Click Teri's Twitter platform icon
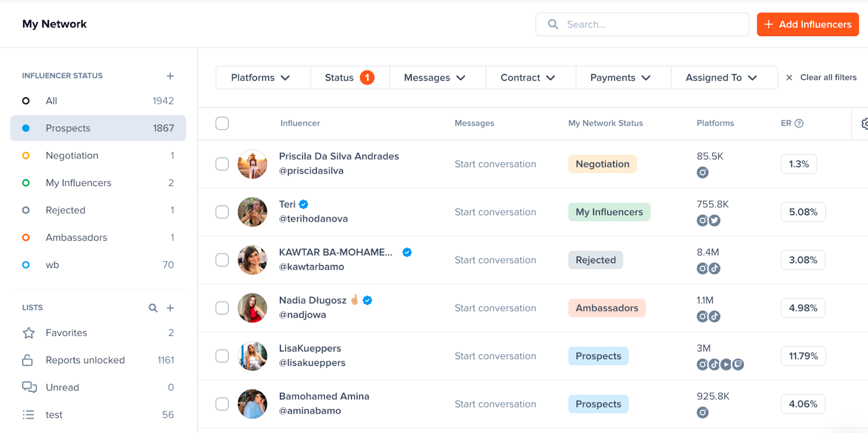This screenshot has width=868, height=433. click(714, 220)
